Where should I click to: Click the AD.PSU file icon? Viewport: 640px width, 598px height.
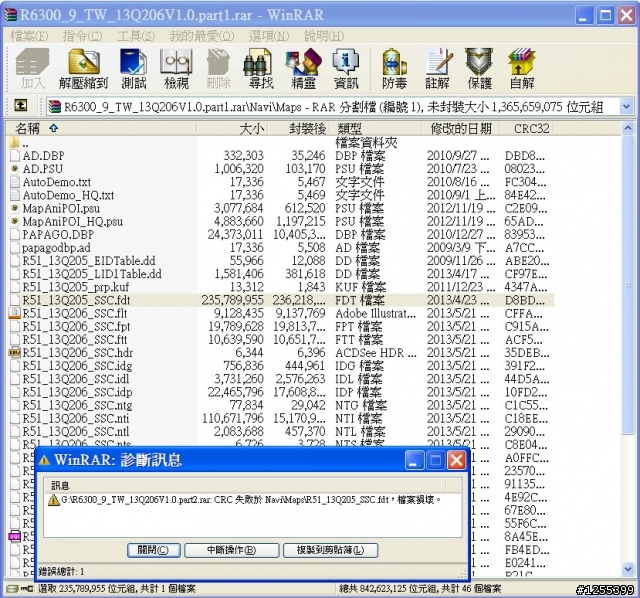[x=15, y=169]
